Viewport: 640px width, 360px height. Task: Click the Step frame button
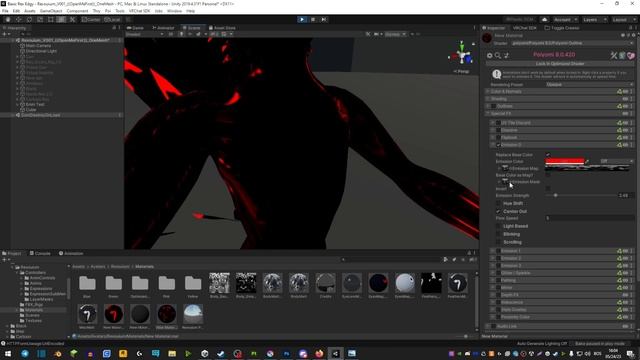(x=324, y=19)
